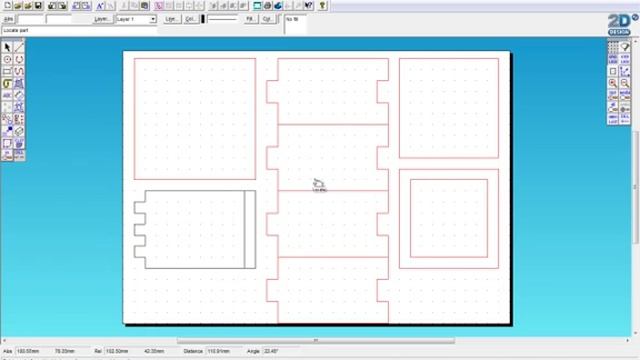Select the scissors Delete part tool
The image size is (640, 360).
[x=7, y=120]
